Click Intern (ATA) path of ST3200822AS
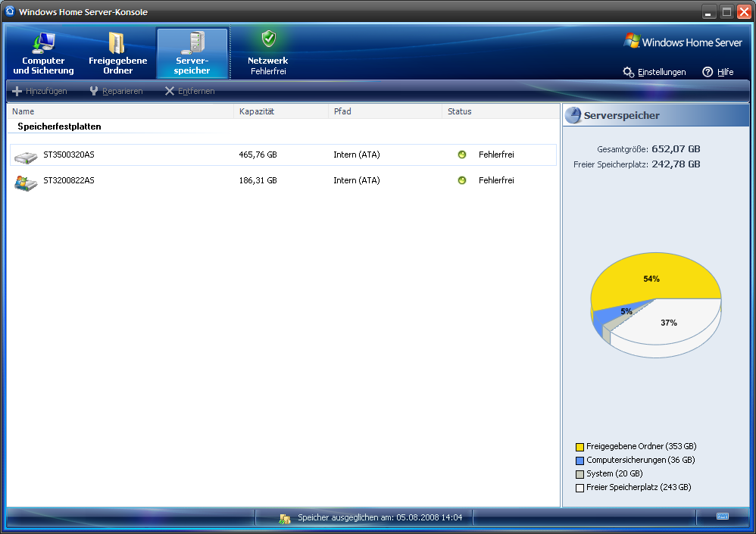 [x=357, y=180]
